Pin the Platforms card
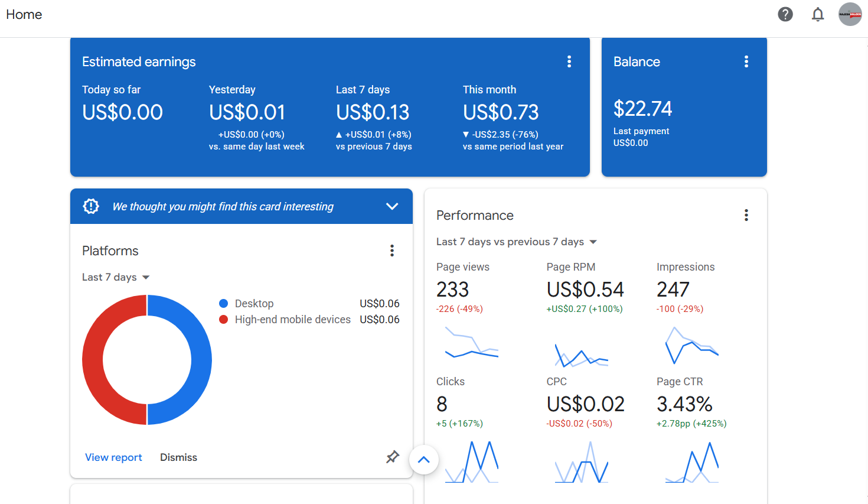The width and height of the screenshot is (868, 504). pos(392,457)
